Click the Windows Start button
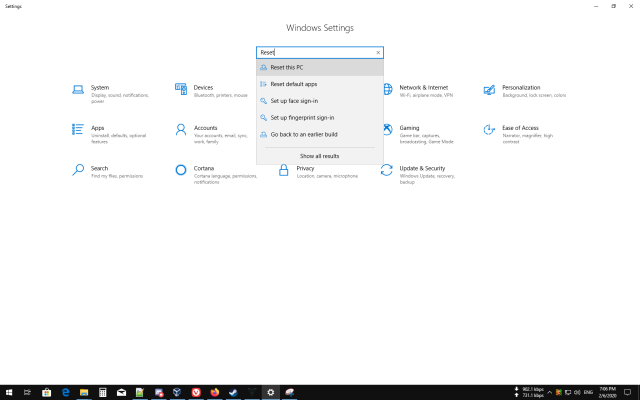 (x=9, y=392)
